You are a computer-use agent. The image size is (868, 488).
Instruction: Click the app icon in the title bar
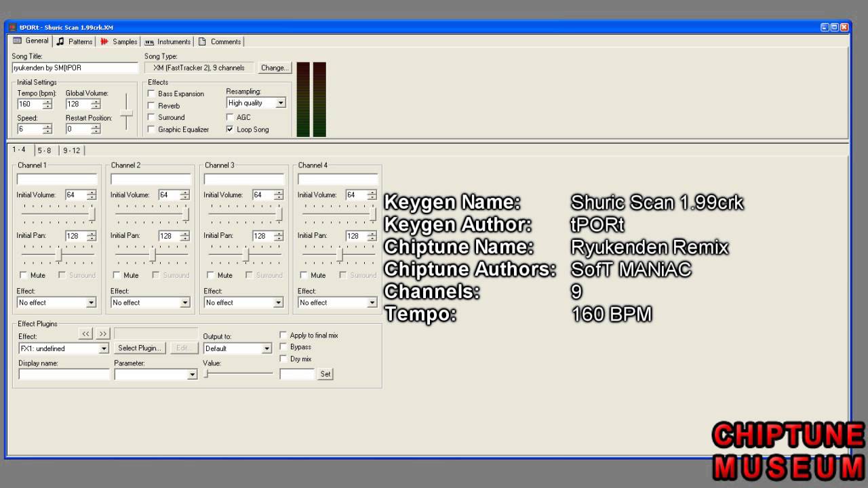coord(12,27)
